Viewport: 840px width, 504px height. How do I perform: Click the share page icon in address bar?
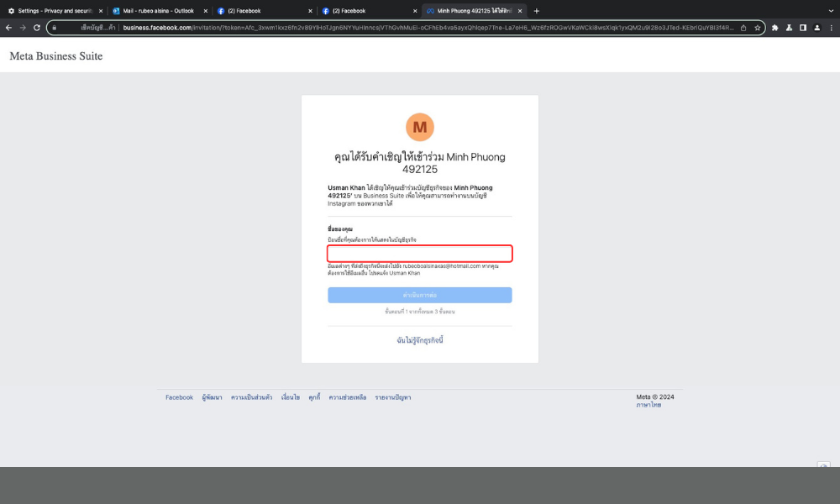click(743, 28)
